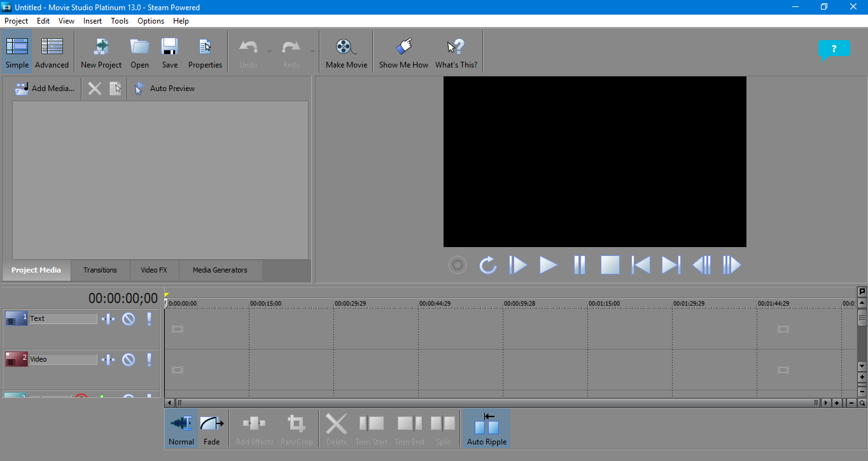Toggle Auto Ripple mode
868x461 pixels.
coord(487,429)
